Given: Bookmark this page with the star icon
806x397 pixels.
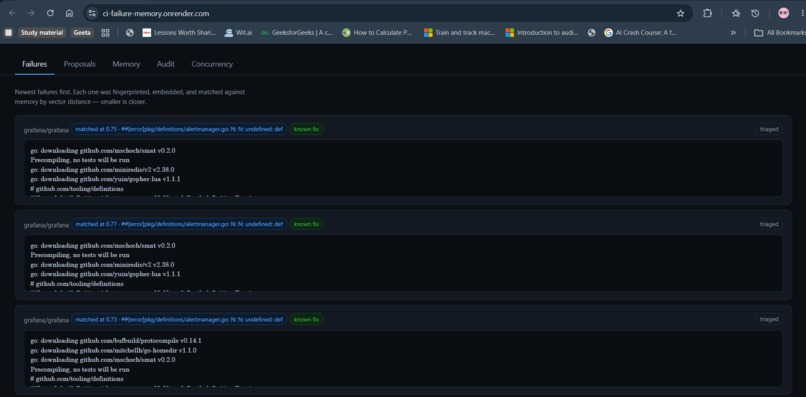Looking at the screenshot, I should click(x=681, y=13).
